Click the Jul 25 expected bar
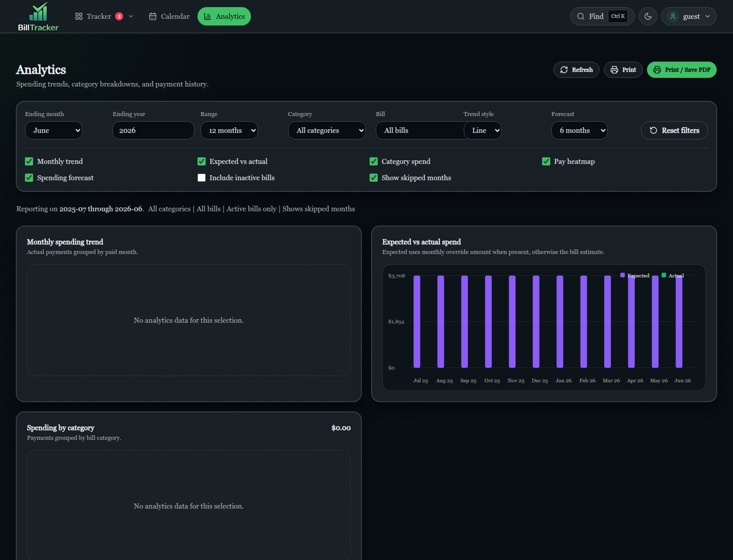This screenshot has width=733, height=560. [417, 321]
